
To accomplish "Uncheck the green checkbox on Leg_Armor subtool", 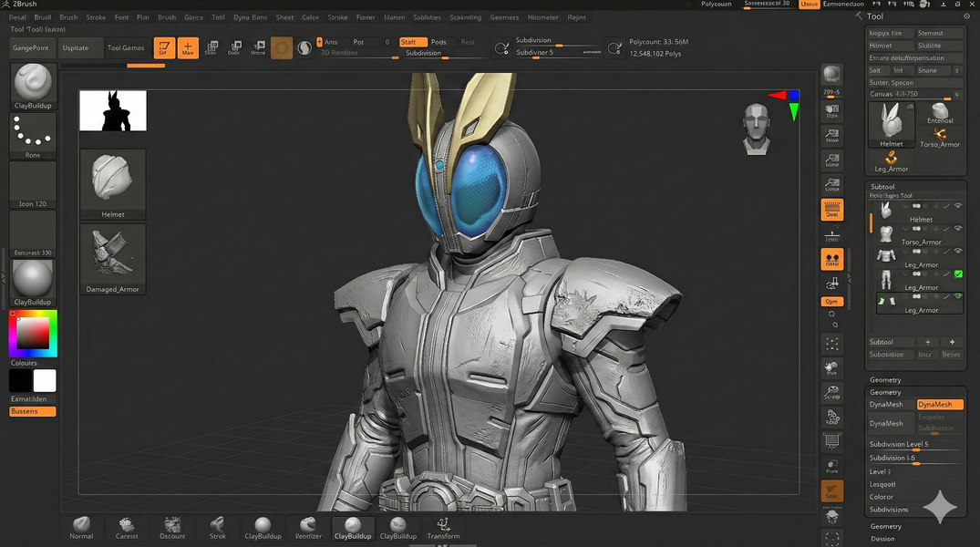I will pos(958,273).
